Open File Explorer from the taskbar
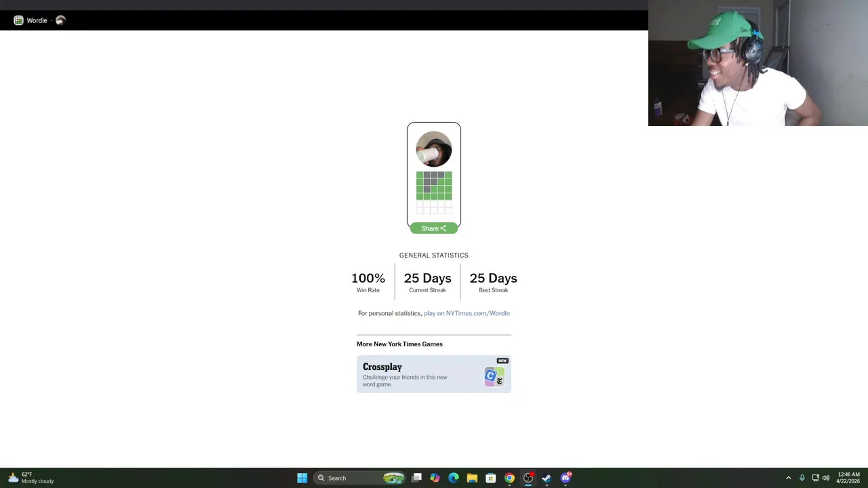This screenshot has height=488, width=868. pos(472,478)
